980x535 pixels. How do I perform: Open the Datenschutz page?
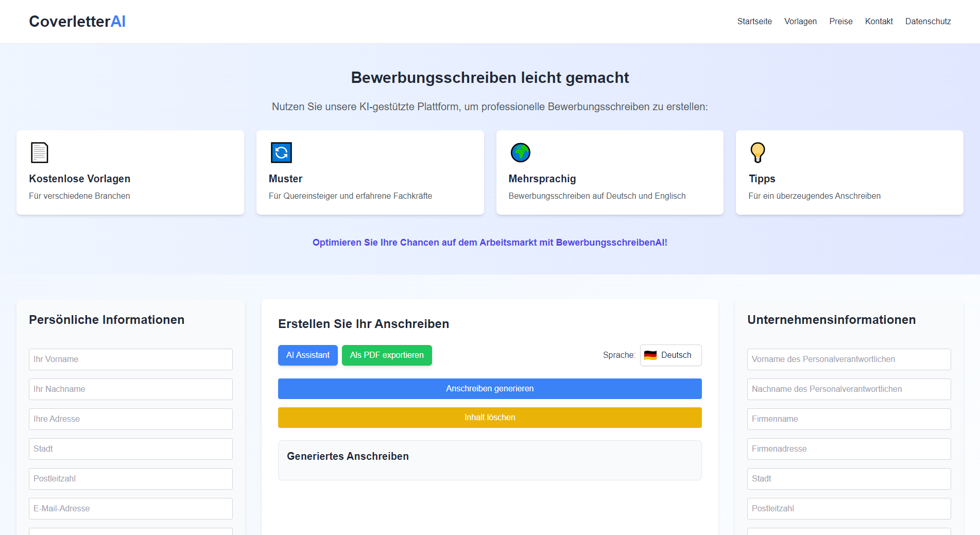pos(928,21)
